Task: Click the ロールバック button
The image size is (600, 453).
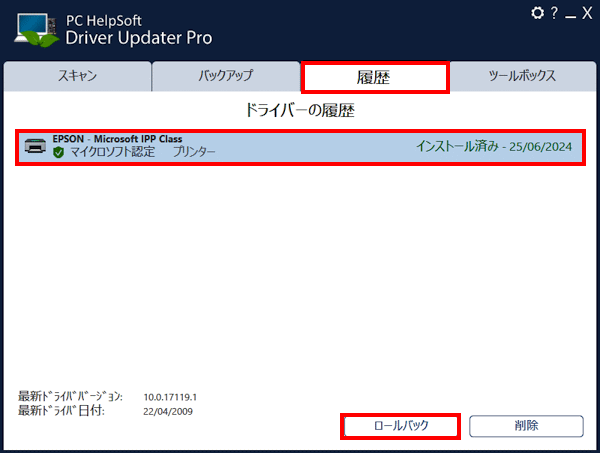Action: click(x=401, y=426)
